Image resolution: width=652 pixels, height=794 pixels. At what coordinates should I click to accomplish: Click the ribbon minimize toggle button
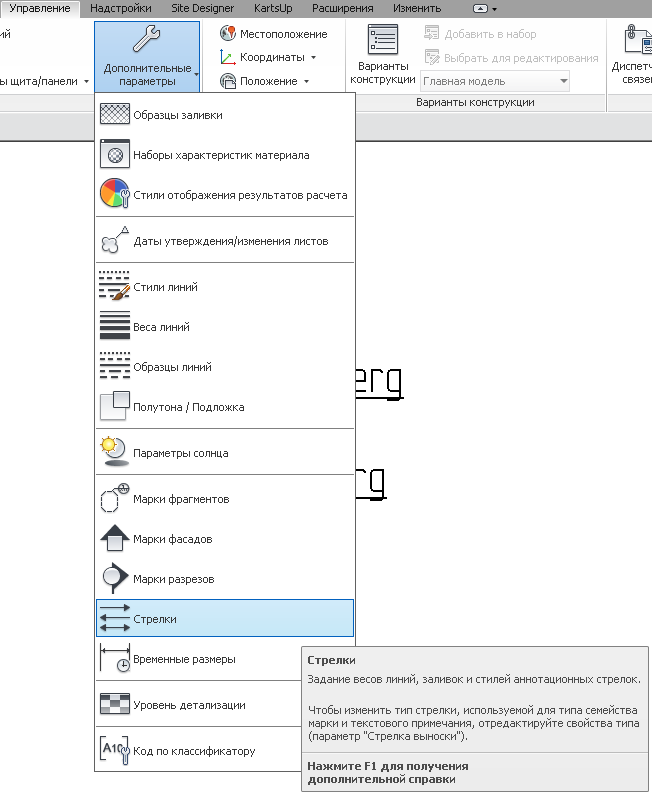[480, 9]
